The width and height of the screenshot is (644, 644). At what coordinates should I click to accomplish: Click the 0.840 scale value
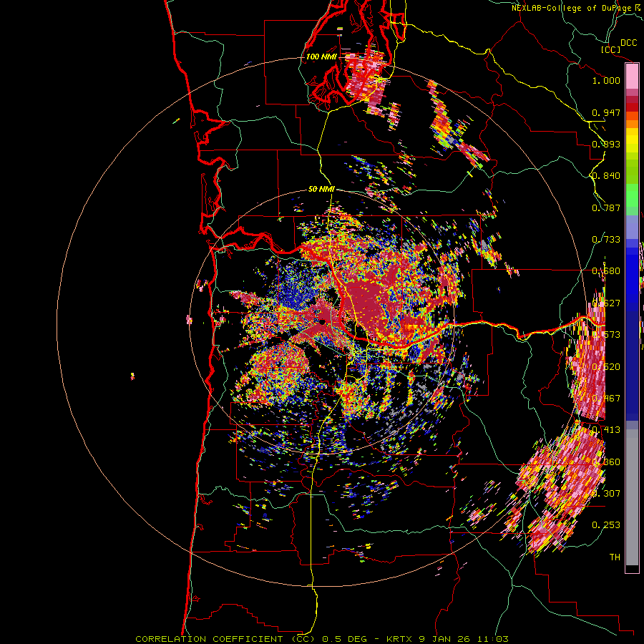coord(606,176)
